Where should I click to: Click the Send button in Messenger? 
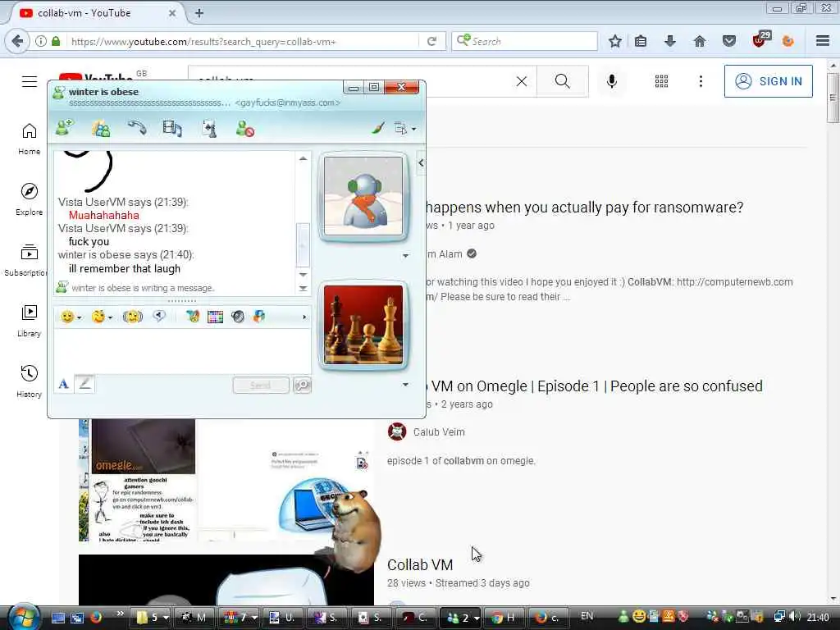click(x=261, y=386)
